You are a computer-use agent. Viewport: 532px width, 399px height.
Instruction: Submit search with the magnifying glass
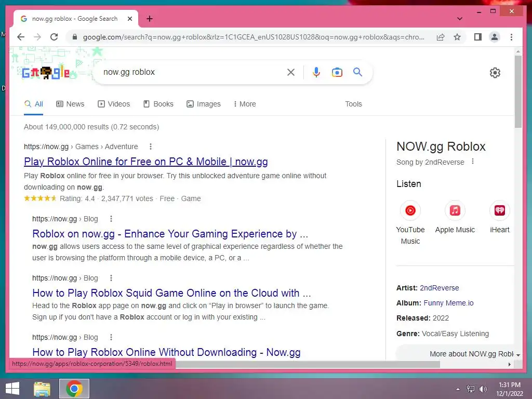[357, 72]
